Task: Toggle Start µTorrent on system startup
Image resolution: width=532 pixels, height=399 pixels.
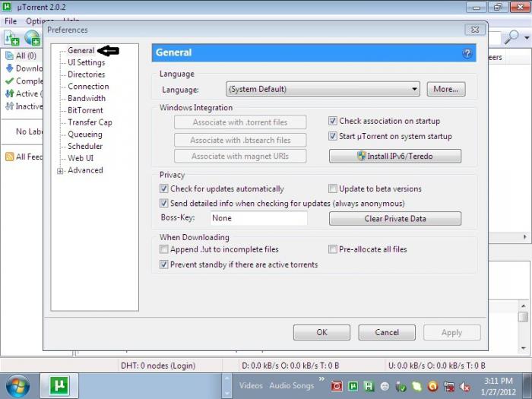Action: tap(333, 136)
